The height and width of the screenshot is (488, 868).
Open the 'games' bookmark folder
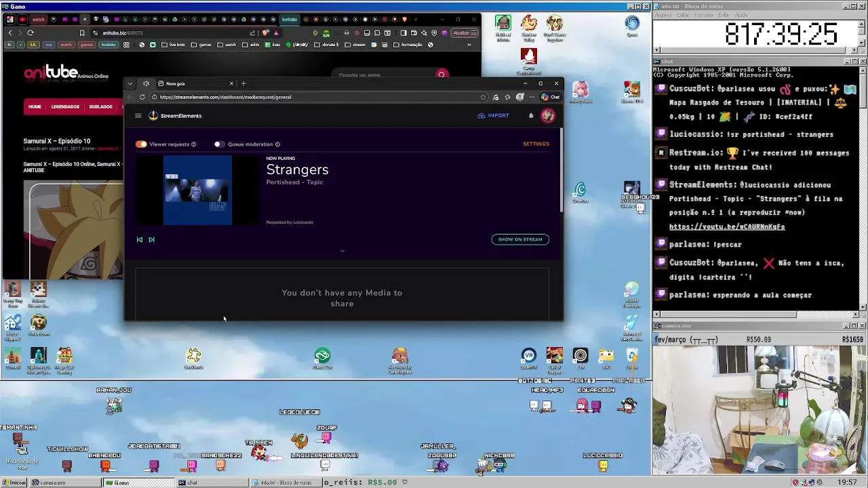[x=201, y=45]
